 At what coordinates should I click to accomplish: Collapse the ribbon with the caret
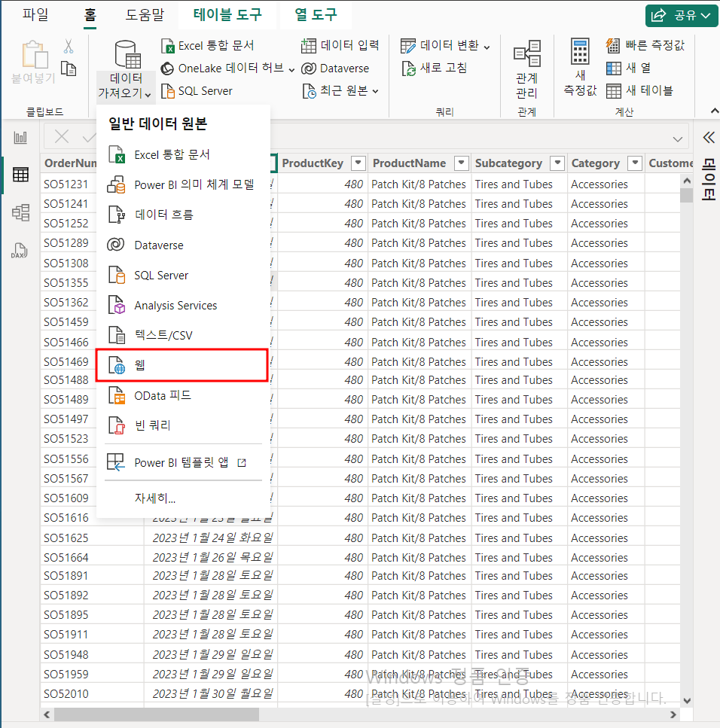pos(715,111)
